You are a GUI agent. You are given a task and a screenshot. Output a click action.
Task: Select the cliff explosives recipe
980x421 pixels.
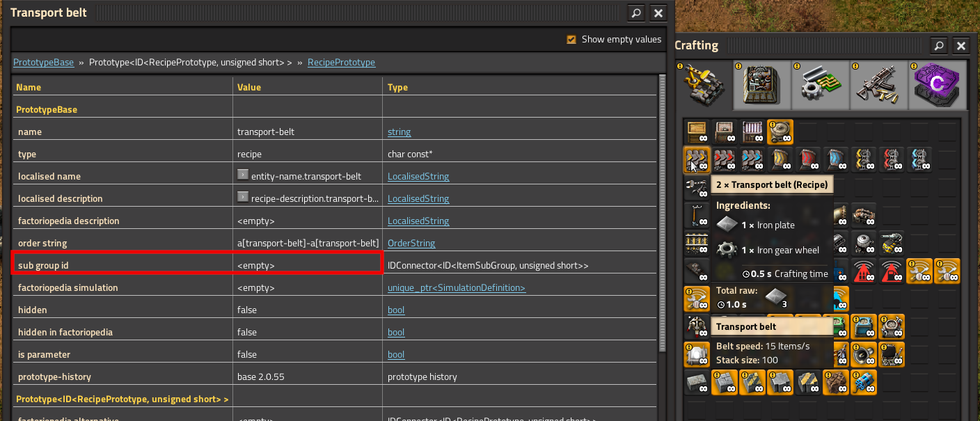coord(864,383)
